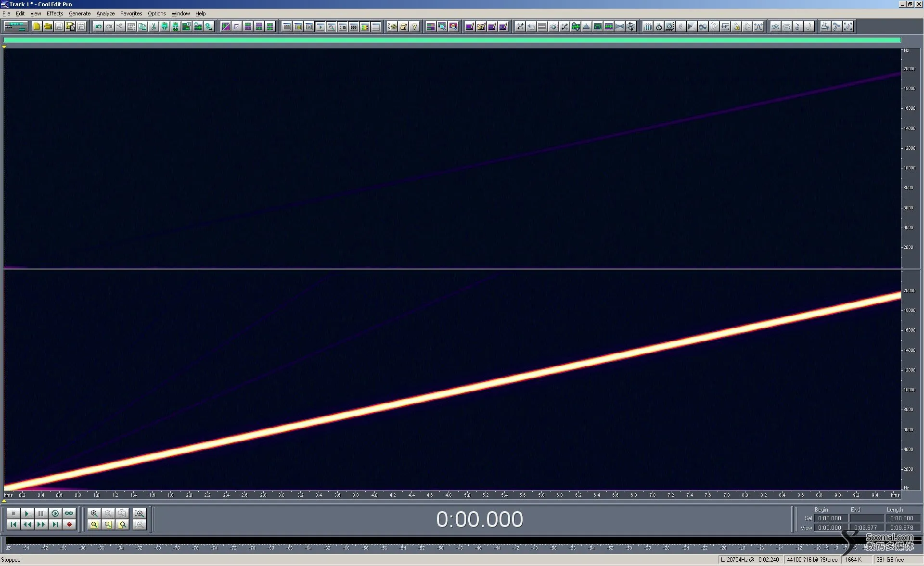
Task: Click the stopwatch icon in the effects toolbar
Action: point(659,26)
